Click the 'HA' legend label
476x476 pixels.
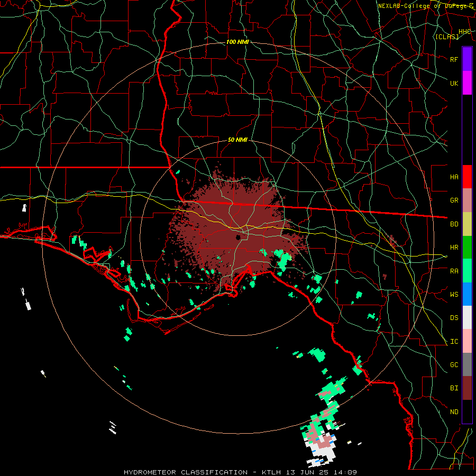tap(454, 177)
